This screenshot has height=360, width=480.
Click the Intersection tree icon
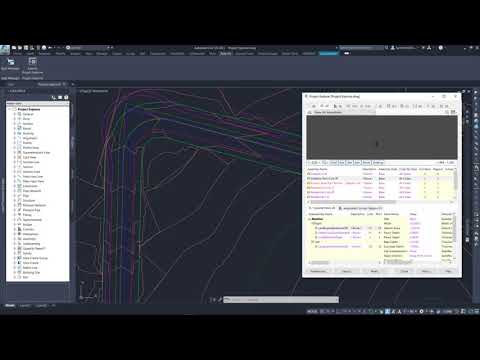coord(19,234)
